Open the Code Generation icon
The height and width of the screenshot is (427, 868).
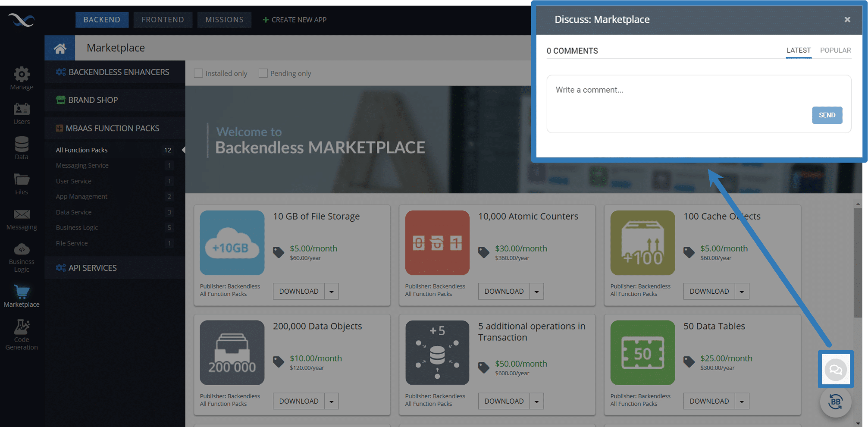click(22, 327)
